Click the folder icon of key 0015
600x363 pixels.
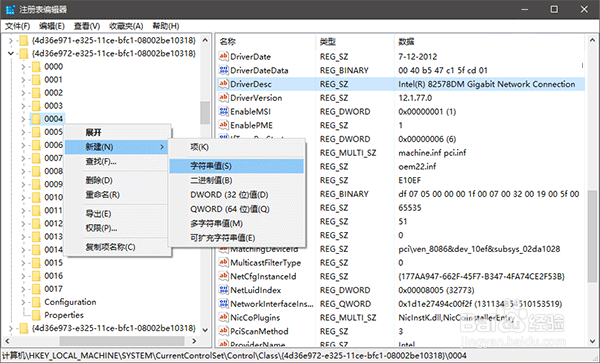point(36,263)
